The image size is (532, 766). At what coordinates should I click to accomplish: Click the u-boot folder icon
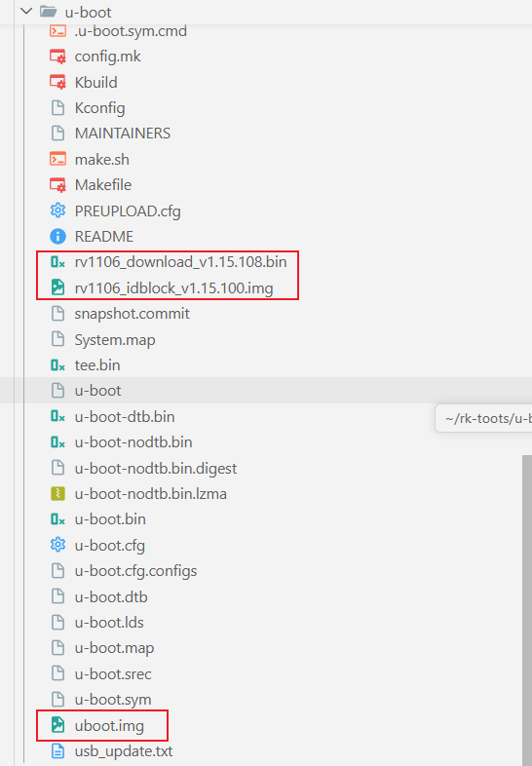(x=48, y=12)
